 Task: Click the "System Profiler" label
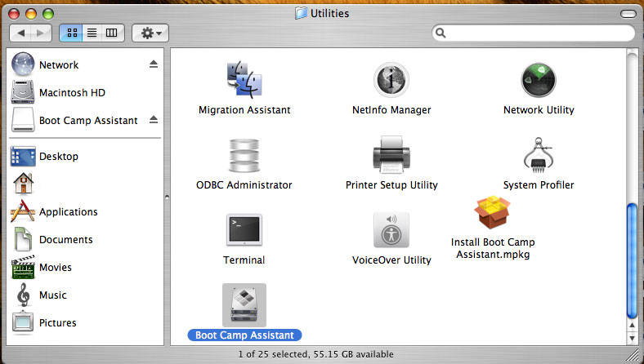539,185
